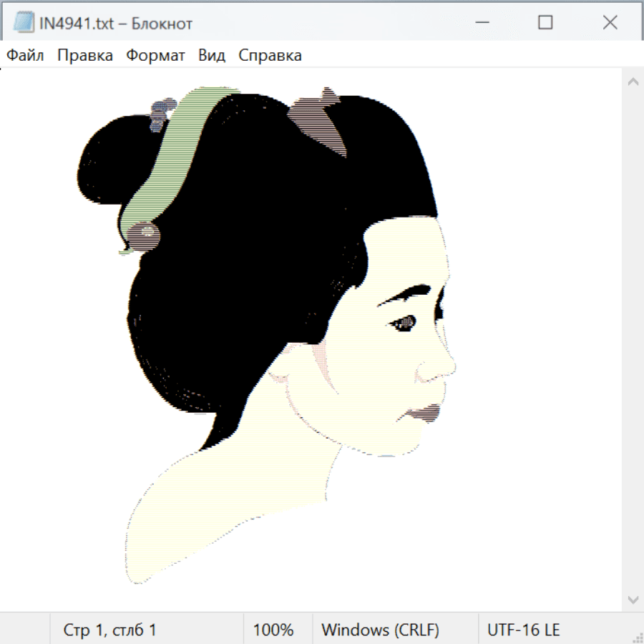Screen dimensions: 644x644
Task: Open the Файл menu
Action: click(25, 56)
